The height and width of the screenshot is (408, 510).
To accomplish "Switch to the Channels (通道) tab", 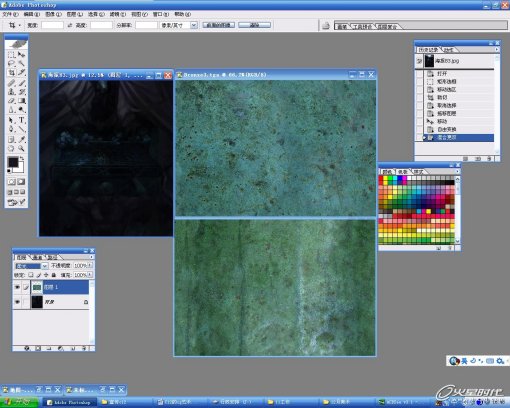I will [x=37, y=257].
